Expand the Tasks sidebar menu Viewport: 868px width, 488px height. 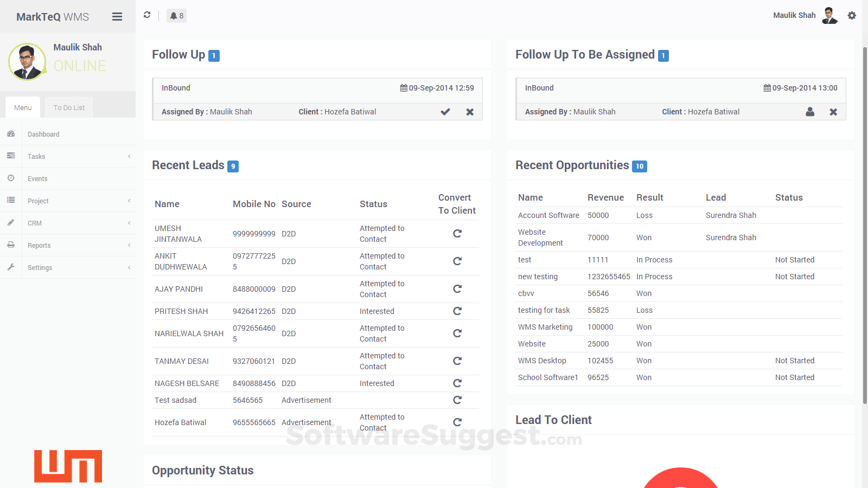[68, 156]
